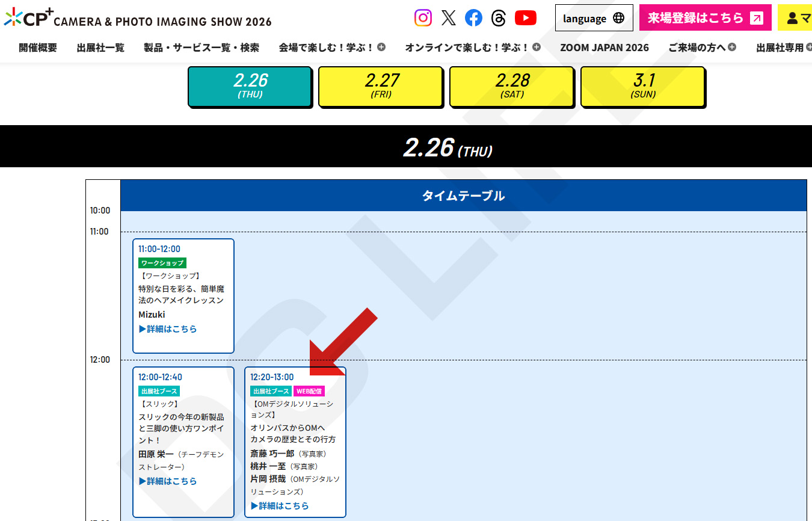Open the ZOOM JAPAN 2026 menu item
The width and height of the screenshot is (812, 521).
tap(604, 47)
